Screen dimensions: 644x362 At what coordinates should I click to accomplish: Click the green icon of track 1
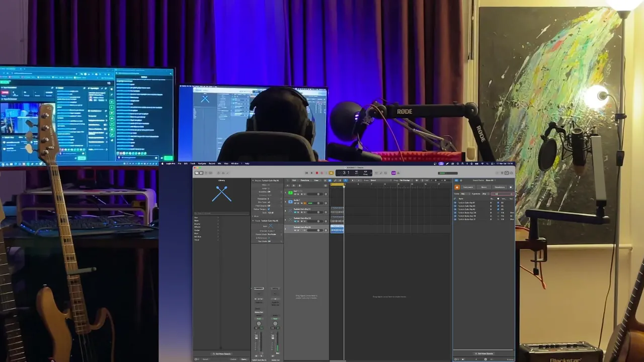[x=290, y=193]
